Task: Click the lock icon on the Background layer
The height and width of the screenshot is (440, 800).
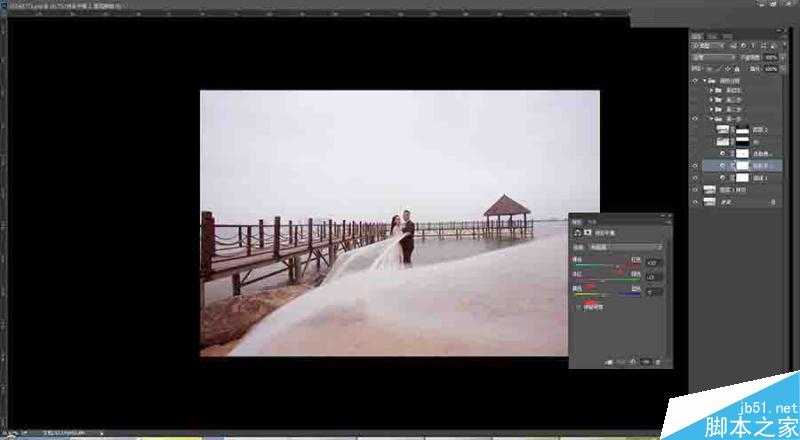Action: [775, 201]
